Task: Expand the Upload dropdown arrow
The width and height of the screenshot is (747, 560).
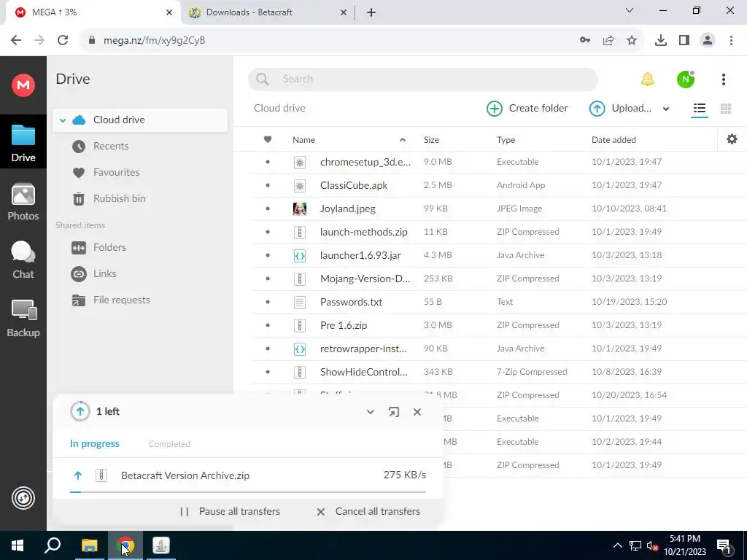Action: tap(665, 109)
